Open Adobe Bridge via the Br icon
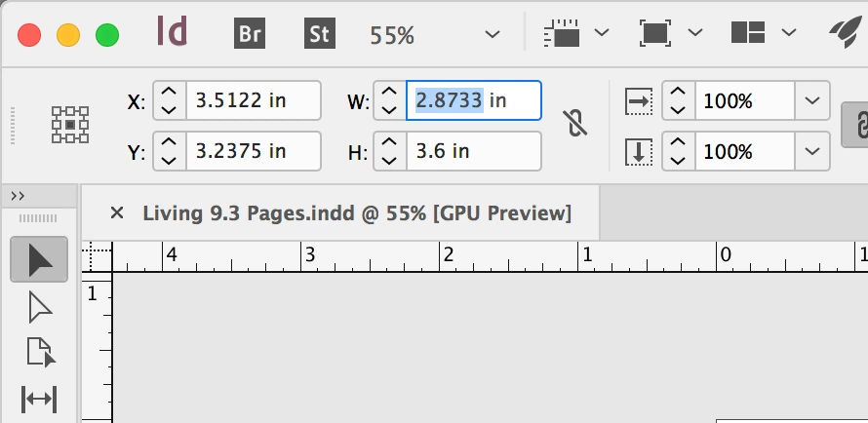868x423 pixels. click(x=249, y=33)
